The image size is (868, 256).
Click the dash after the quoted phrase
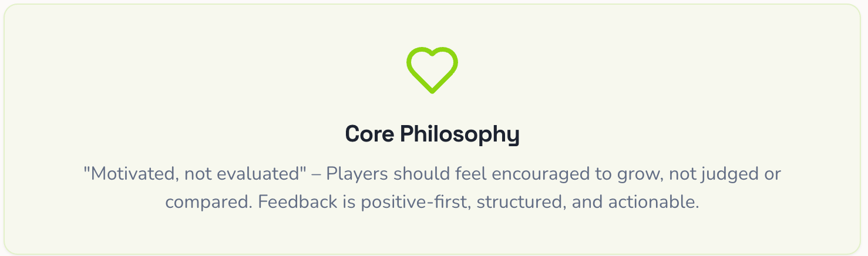coord(317,176)
